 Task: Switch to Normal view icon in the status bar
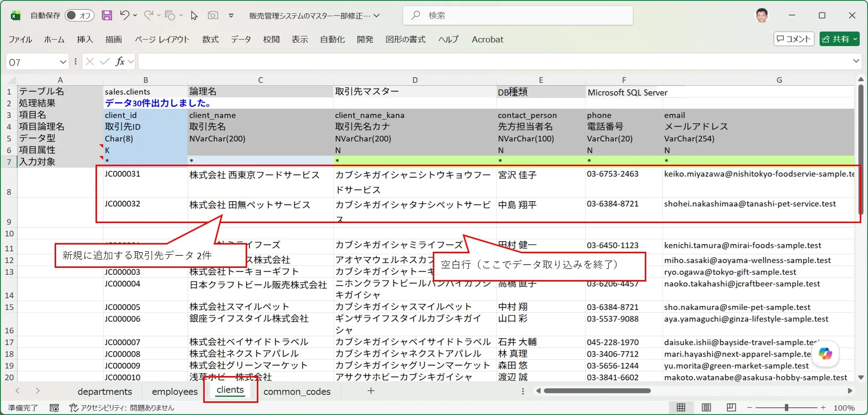pos(681,408)
